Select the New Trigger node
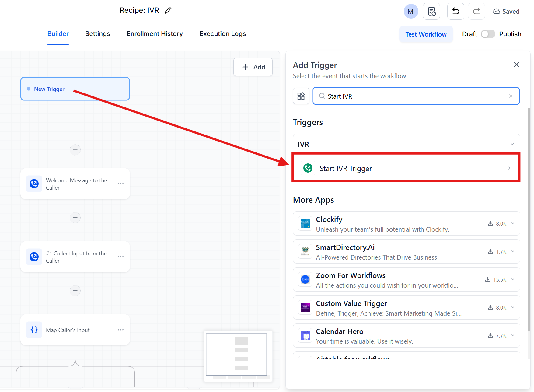534x392 pixels. coord(75,89)
